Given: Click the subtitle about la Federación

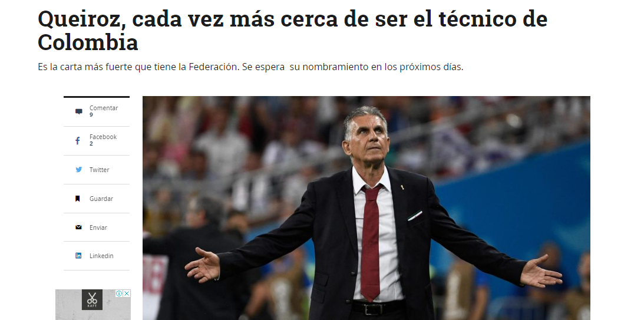Looking at the screenshot, I should [250, 67].
